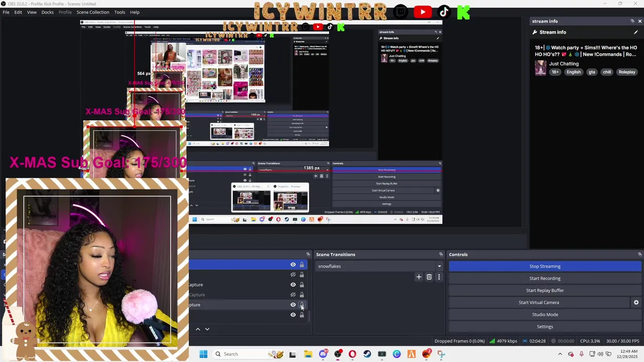Click the pencil edit icon in Stream info
This screenshot has height=362, width=644.
636,32
